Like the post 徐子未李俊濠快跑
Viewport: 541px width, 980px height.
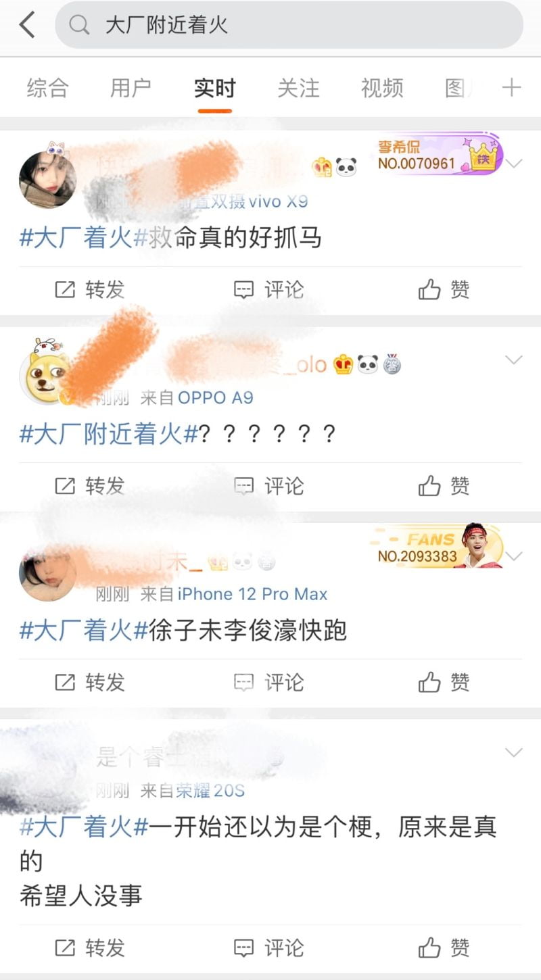444,683
